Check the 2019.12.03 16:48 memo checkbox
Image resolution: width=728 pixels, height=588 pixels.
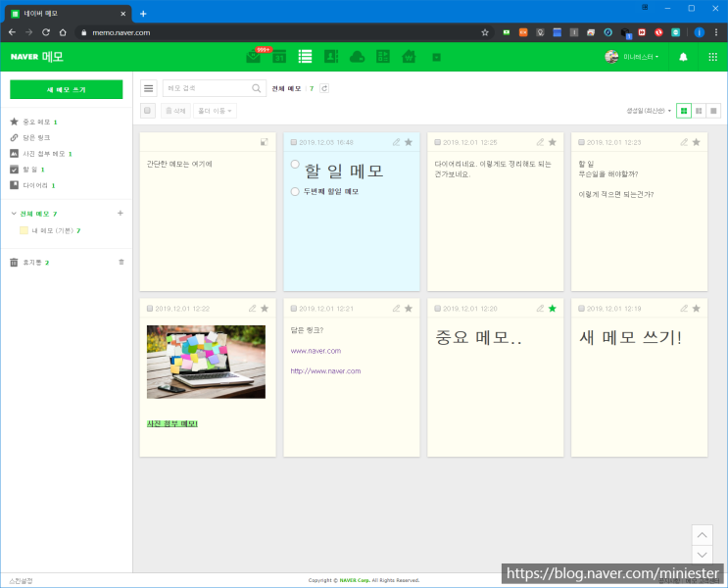293,142
